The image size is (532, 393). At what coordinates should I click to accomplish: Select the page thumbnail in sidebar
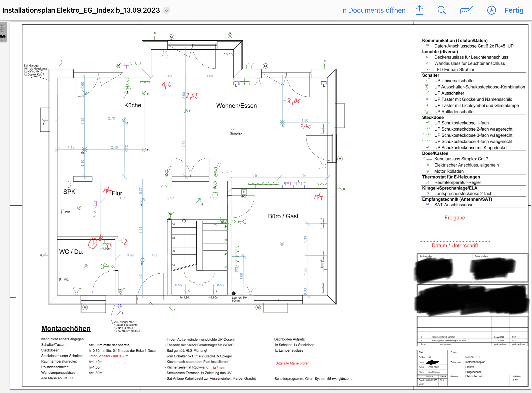pos(3,32)
